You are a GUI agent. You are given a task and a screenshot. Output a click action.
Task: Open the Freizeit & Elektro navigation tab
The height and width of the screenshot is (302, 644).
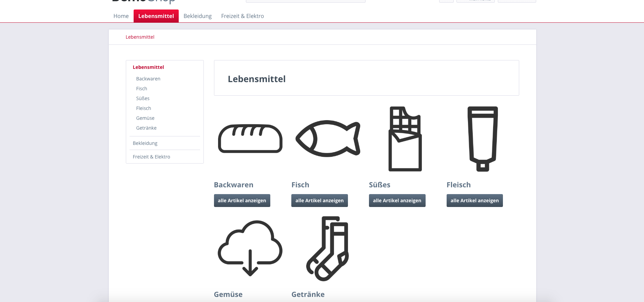242,16
